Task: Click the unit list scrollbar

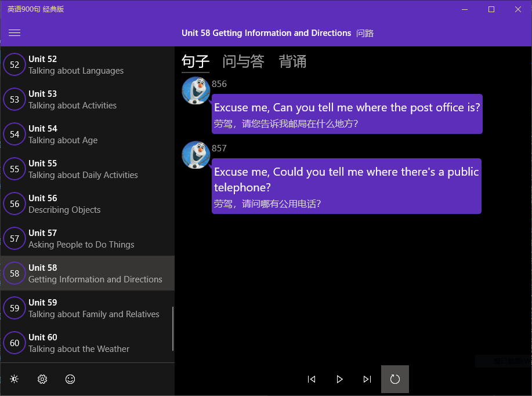Action: [173, 329]
